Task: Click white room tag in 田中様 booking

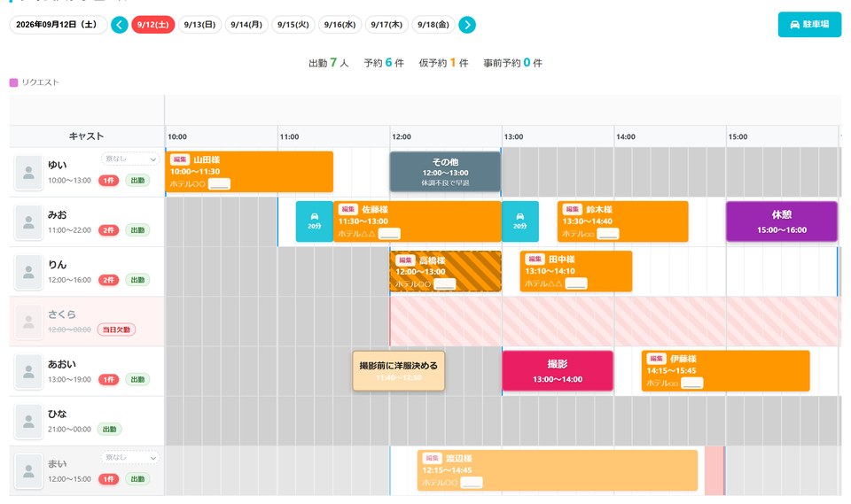Action: click(x=576, y=283)
